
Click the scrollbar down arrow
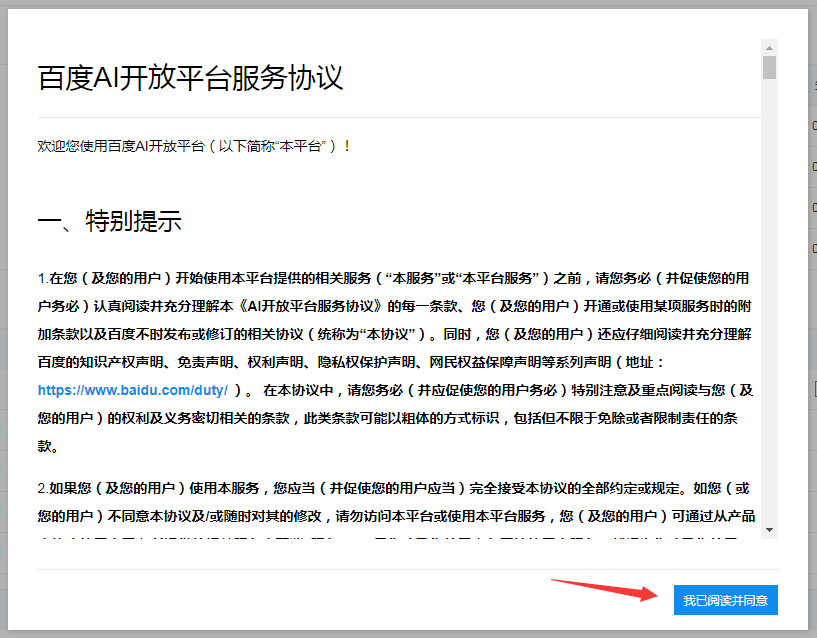769,530
